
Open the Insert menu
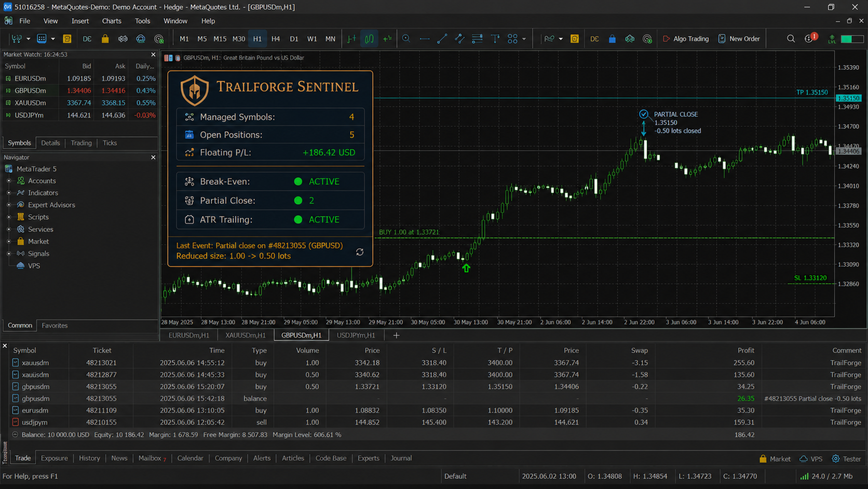pyautogui.click(x=80, y=21)
